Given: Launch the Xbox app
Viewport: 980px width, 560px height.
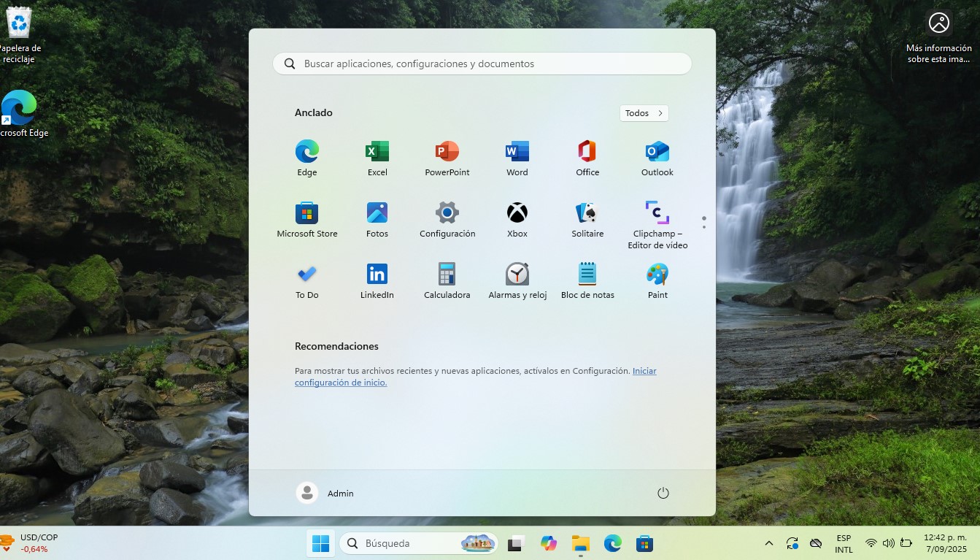Looking at the screenshot, I should pyautogui.click(x=517, y=220).
